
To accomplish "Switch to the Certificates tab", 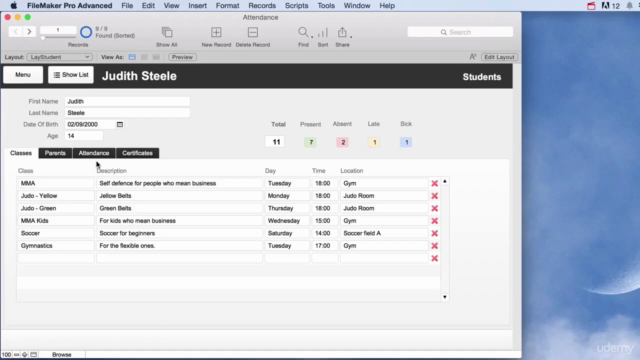I will (x=138, y=153).
